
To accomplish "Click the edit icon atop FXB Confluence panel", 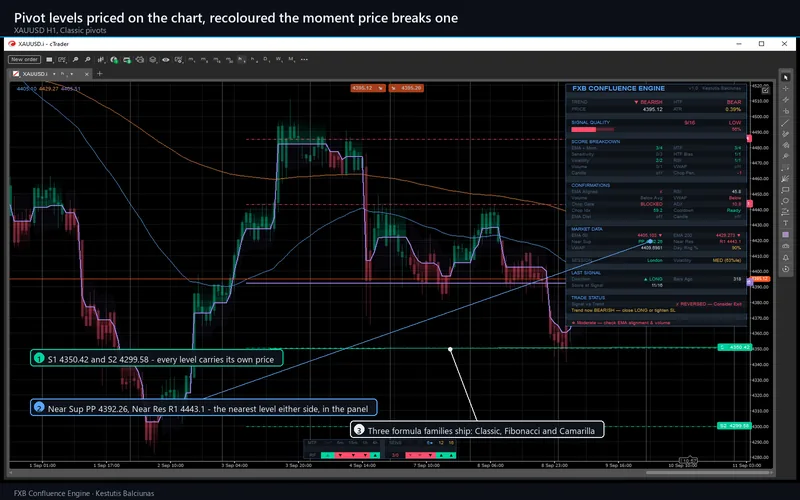I will tap(765, 90).
